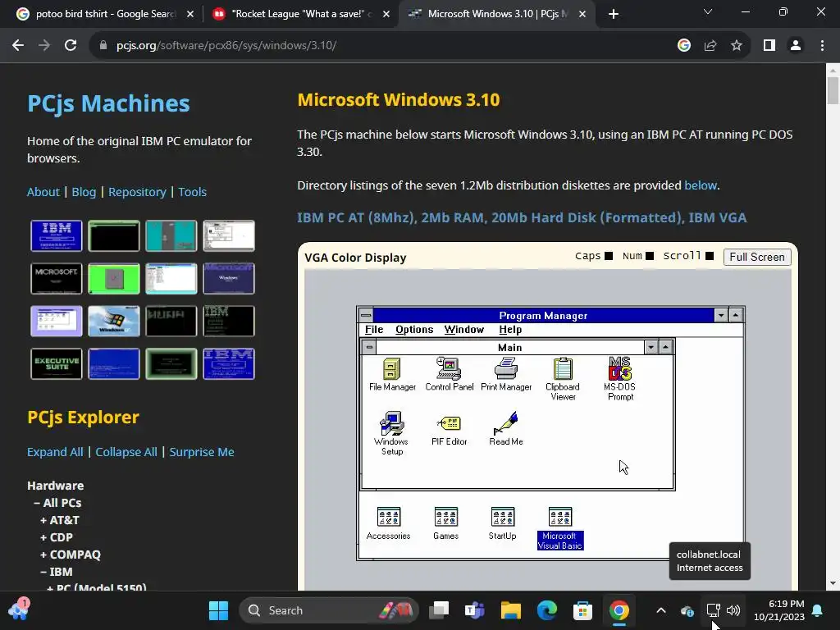Expand the COMPAQ hardware tree item

click(x=71, y=555)
